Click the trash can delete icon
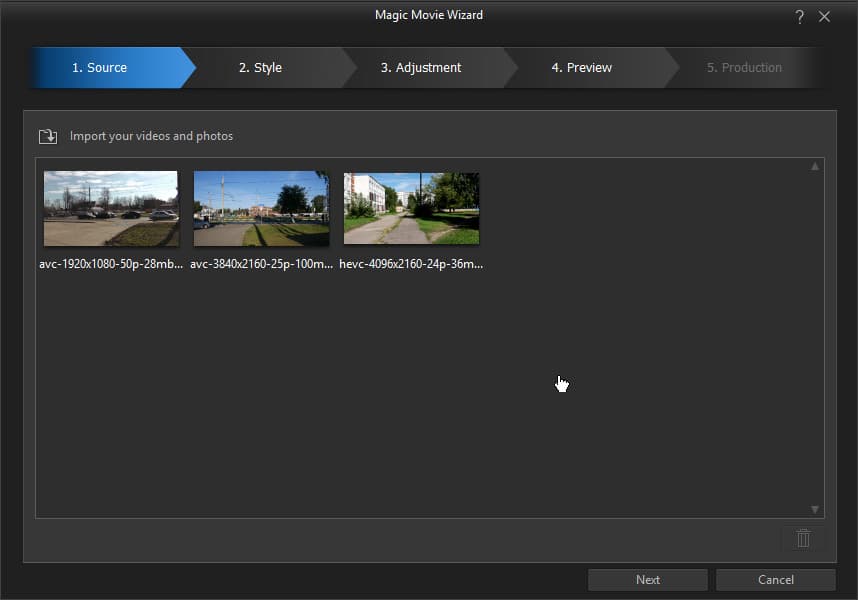The image size is (858, 600). [x=803, y=538]
